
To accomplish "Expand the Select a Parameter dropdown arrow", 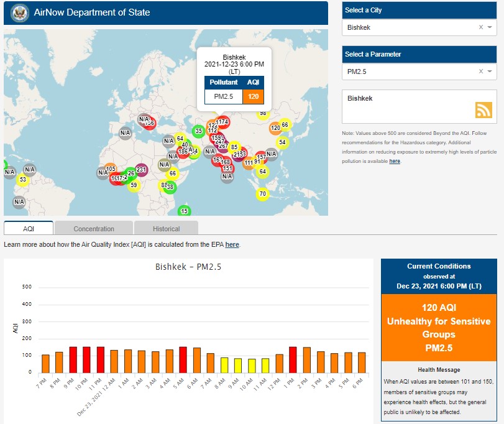I will (x=490, y=72).
